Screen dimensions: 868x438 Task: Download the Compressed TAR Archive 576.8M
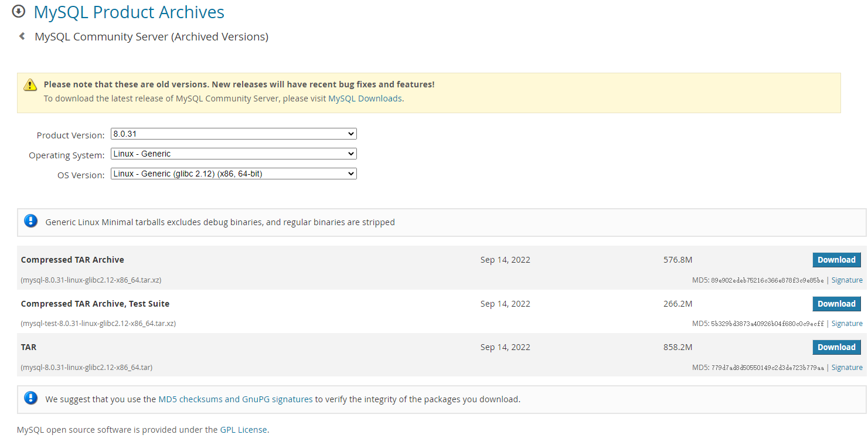[x=836, y=260]
